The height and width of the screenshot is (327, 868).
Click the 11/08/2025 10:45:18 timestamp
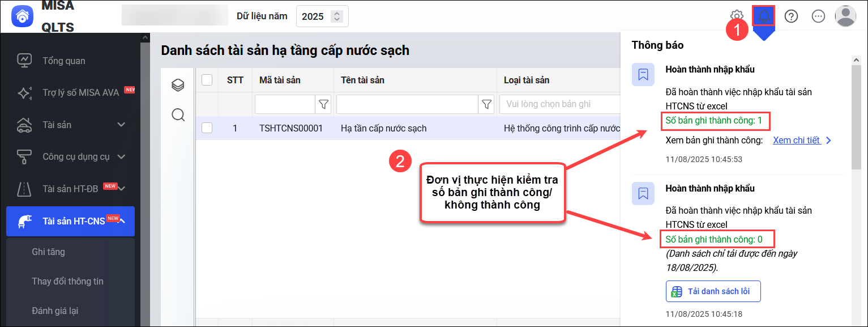tap(704, 313)
